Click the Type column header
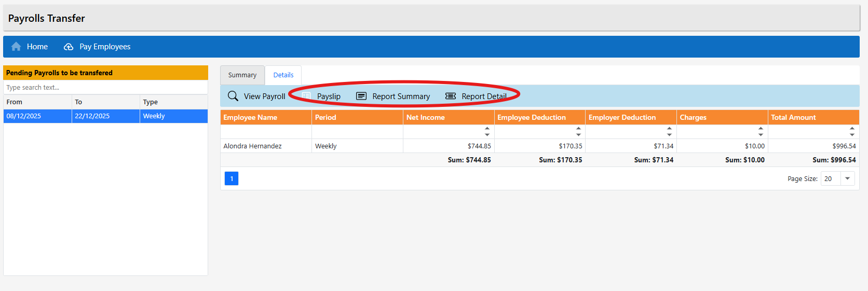 pyautogui.click(x=174, y=102)
